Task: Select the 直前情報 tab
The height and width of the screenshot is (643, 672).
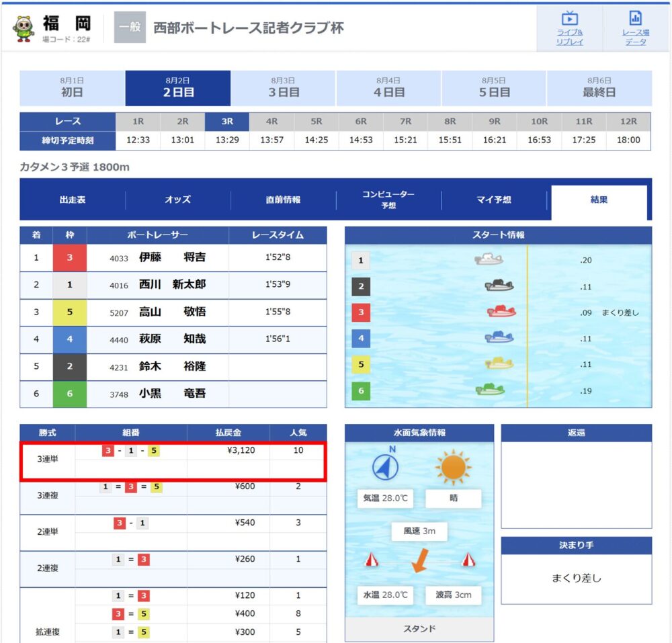Action: [284, 200]
